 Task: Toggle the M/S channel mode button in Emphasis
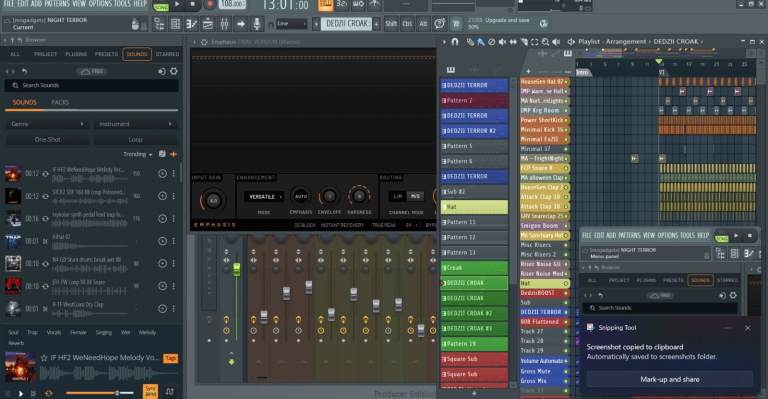415,196
